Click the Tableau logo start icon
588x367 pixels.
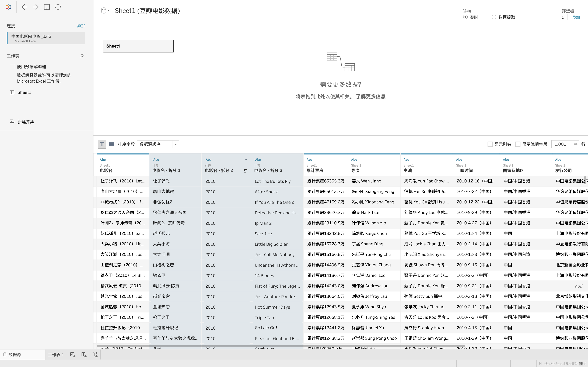click(x=8, y=7)
